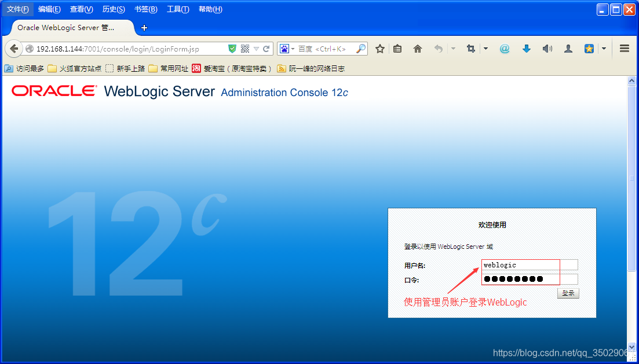Open the 编辑(E) menu
This screenshot has height=364, width=639.
[x=49, y=9]
